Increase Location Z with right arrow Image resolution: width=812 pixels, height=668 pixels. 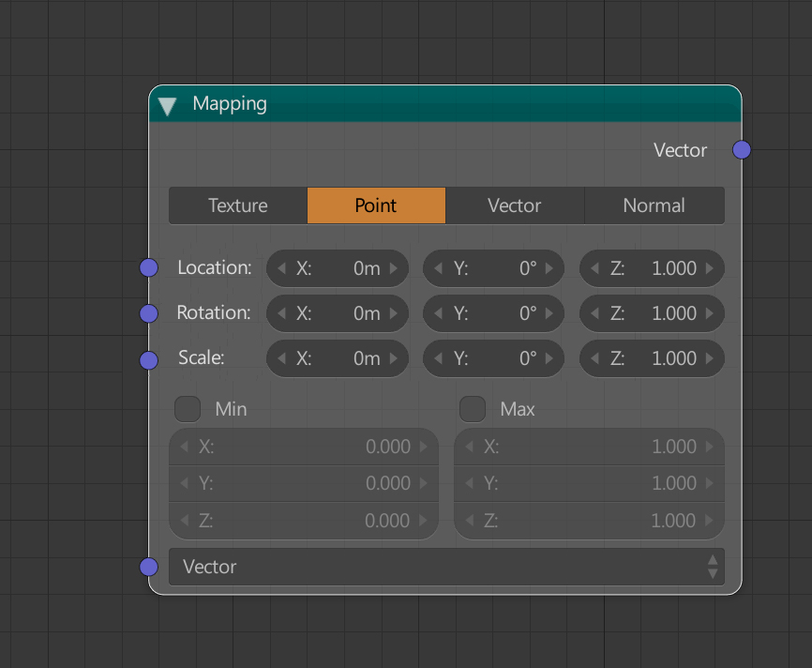click(710, 268)
